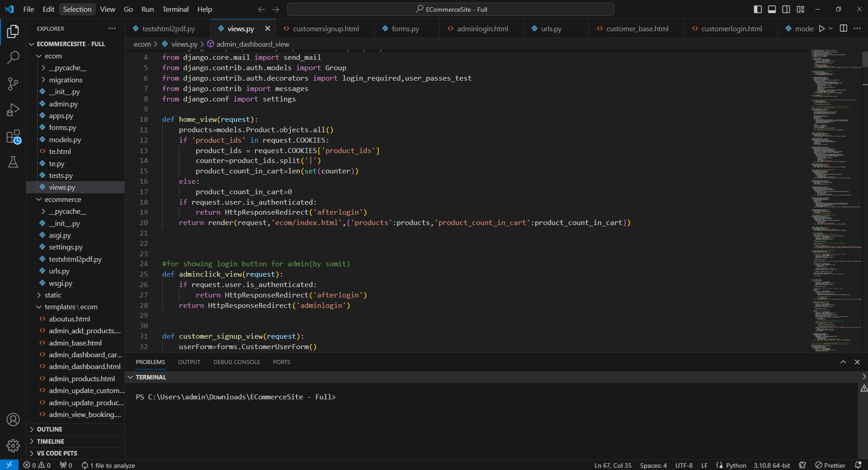
Task: Switch to customersignup.html tab
Action: (325, 29)
